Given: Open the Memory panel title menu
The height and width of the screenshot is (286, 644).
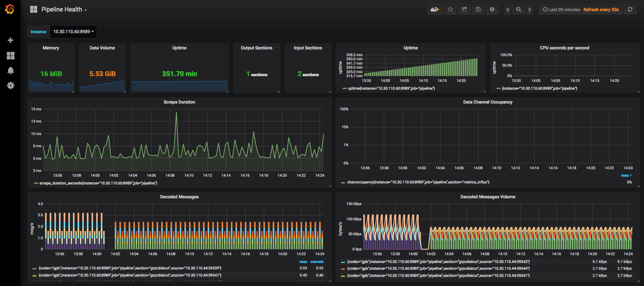Looking at the screenshot, I should point(51,48).
